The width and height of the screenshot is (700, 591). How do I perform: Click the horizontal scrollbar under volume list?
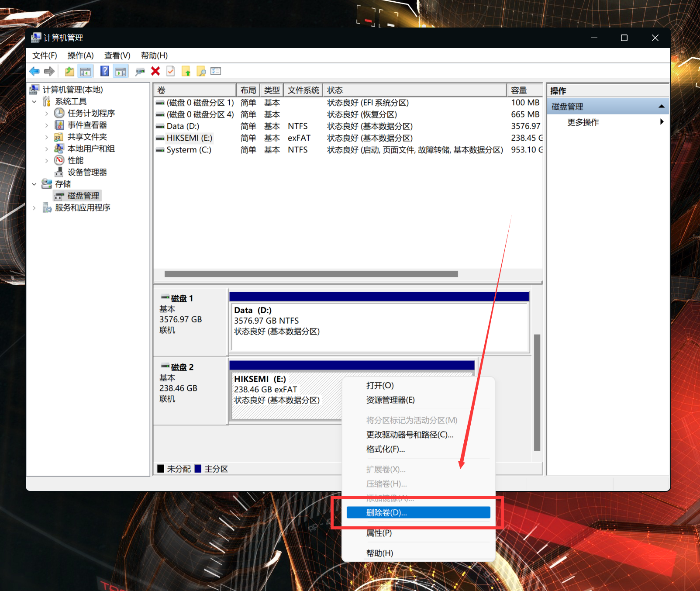pyautogui.click(x=311, y=274)
